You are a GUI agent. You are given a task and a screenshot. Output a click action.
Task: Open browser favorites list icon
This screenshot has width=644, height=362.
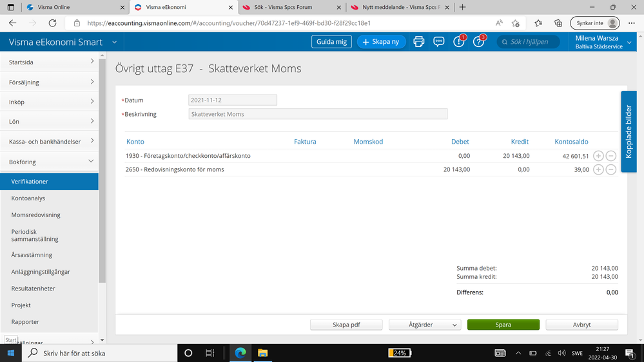pos(538,23)
